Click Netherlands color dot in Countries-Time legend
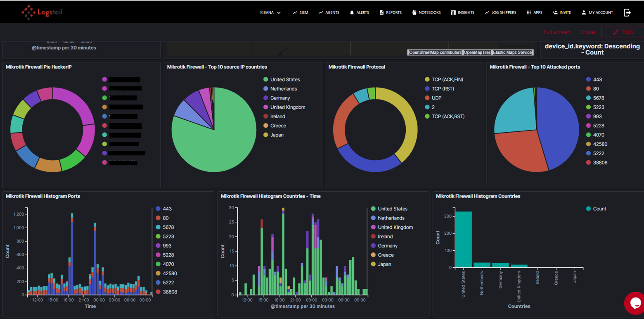Image resolution: width=644 pixels, height=319 pixels. [373, 218]
